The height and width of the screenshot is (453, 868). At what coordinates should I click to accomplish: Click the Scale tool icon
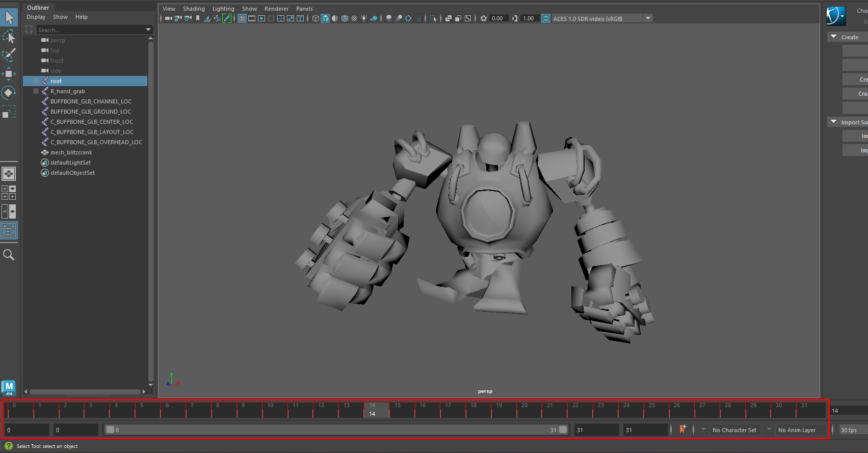click(9, 112)
